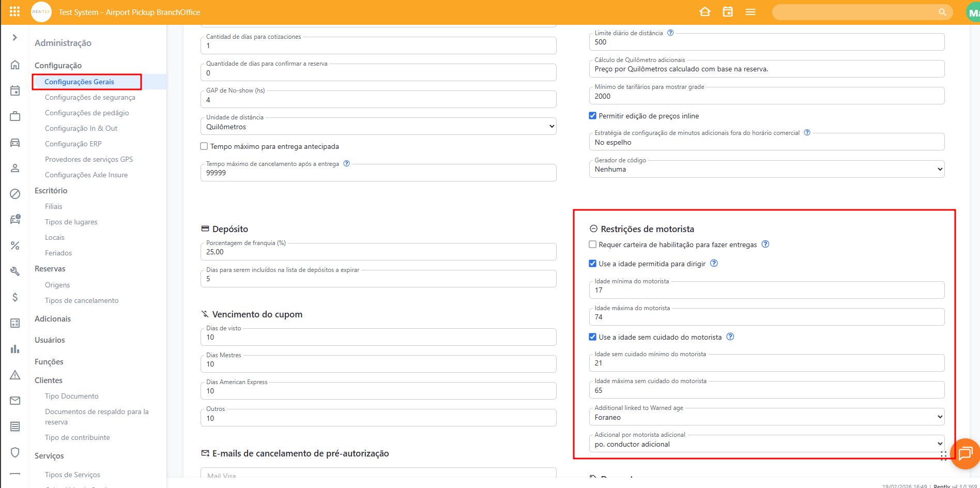Open Additional linked to Warned age dropdown
This screenshot has width=980, height=488.
766,417
